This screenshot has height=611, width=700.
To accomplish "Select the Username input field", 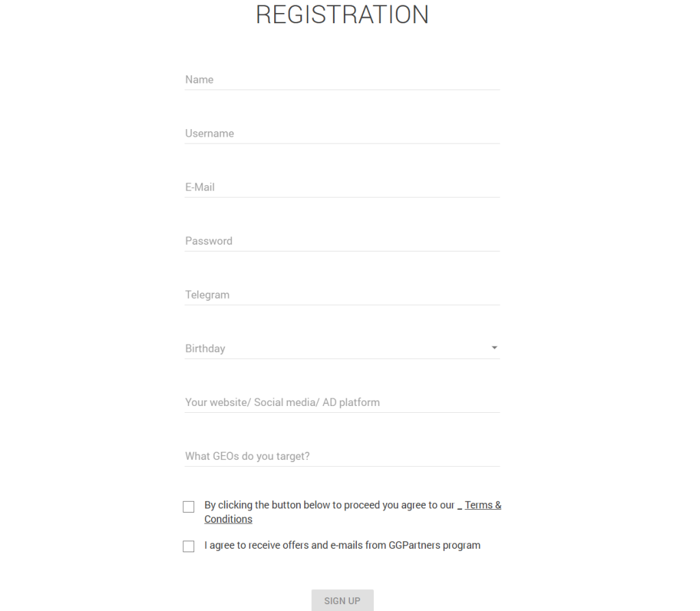I will [342, 134].
